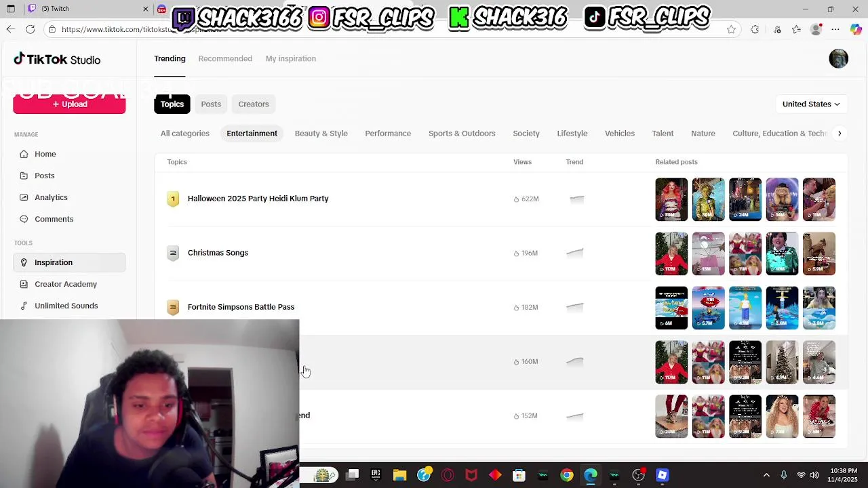Open first Fortnite Simpsons related post thumbnail
The width and height of the screenshot is (868, 488).
[671, 308]
